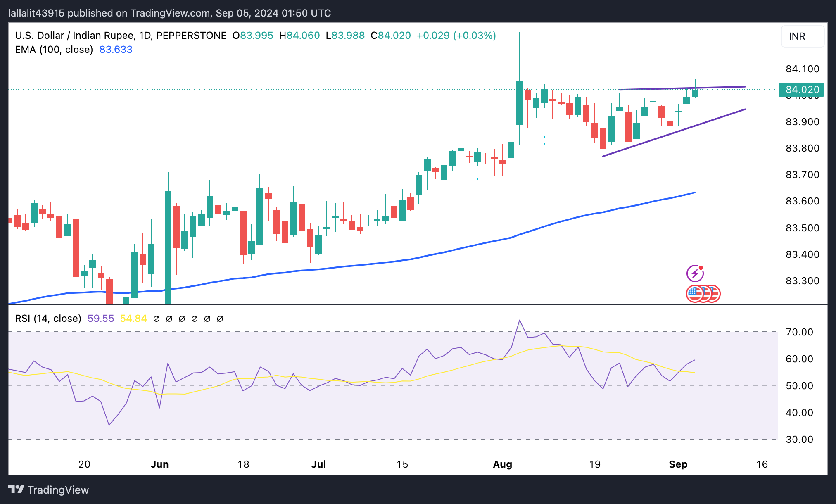This screenshot has width=836, height=504.
Task: Click the purple lightning bolt news icon
Action: (695, 273)
